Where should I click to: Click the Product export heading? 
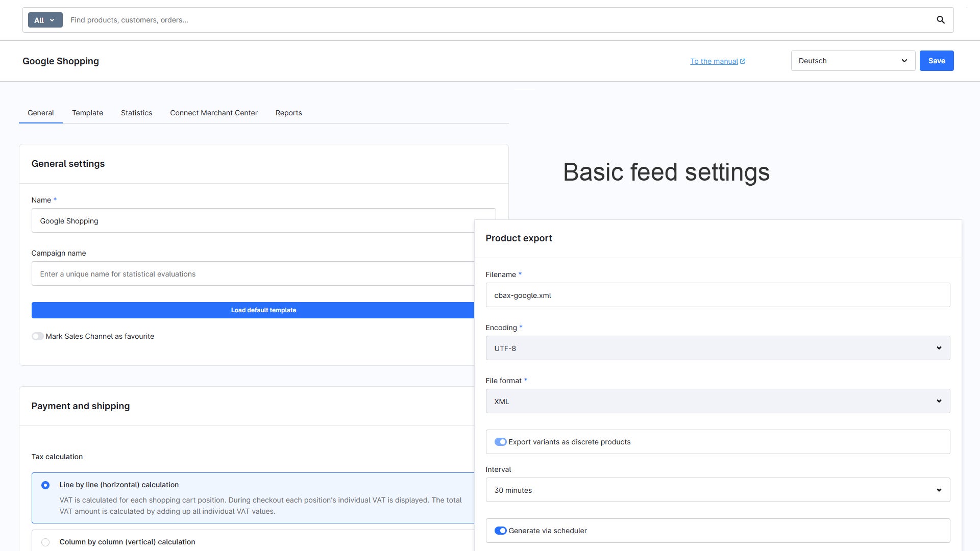519,238
